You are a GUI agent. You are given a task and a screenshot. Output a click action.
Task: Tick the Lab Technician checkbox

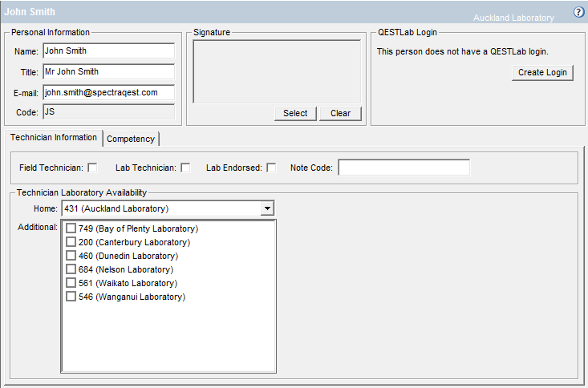point(185,168)
